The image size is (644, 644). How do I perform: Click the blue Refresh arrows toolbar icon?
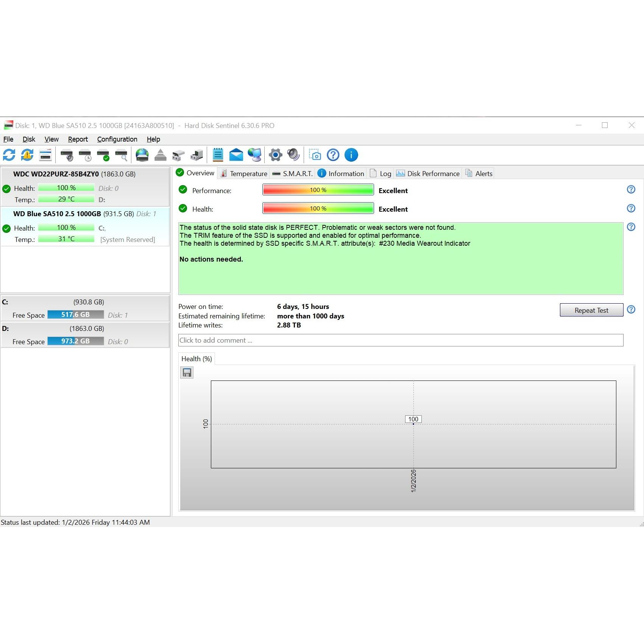click(9, 155)
